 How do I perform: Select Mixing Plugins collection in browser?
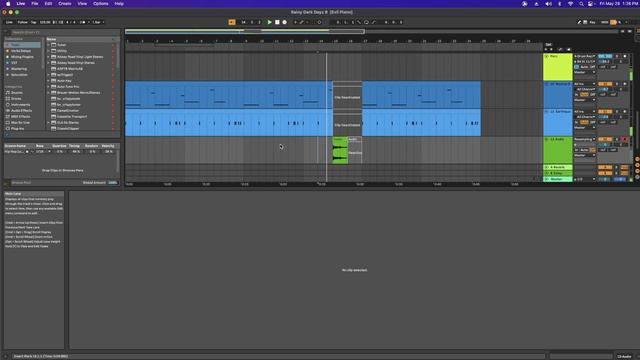click(22, 57)
